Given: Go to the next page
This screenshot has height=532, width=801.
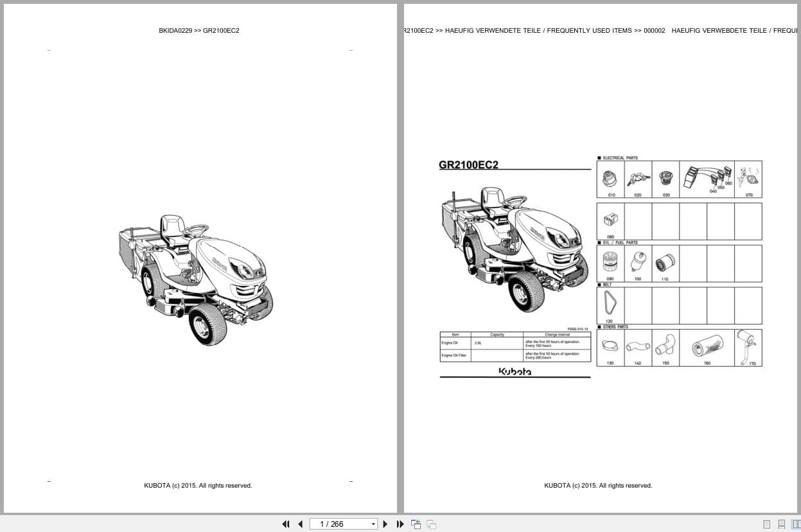Looking at the screenshot, I should (x=385, y=524).
